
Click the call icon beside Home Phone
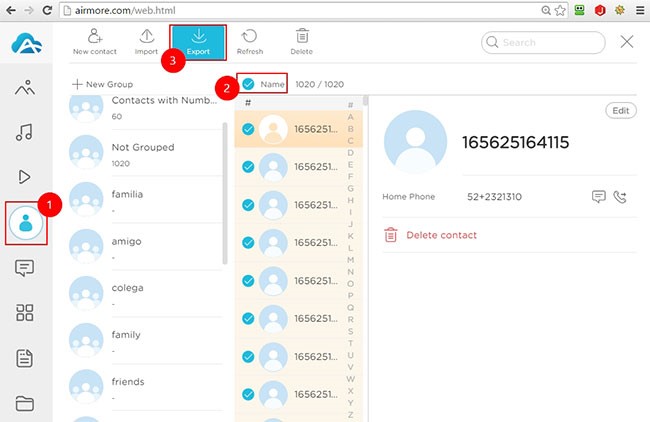tap(620, 197)
